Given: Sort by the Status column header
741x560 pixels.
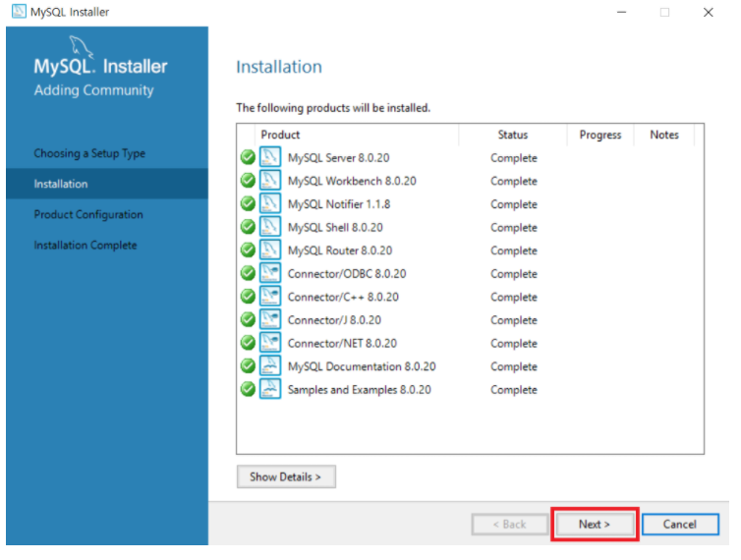Looking at the screenshot, I should click(x=513, y=135).
